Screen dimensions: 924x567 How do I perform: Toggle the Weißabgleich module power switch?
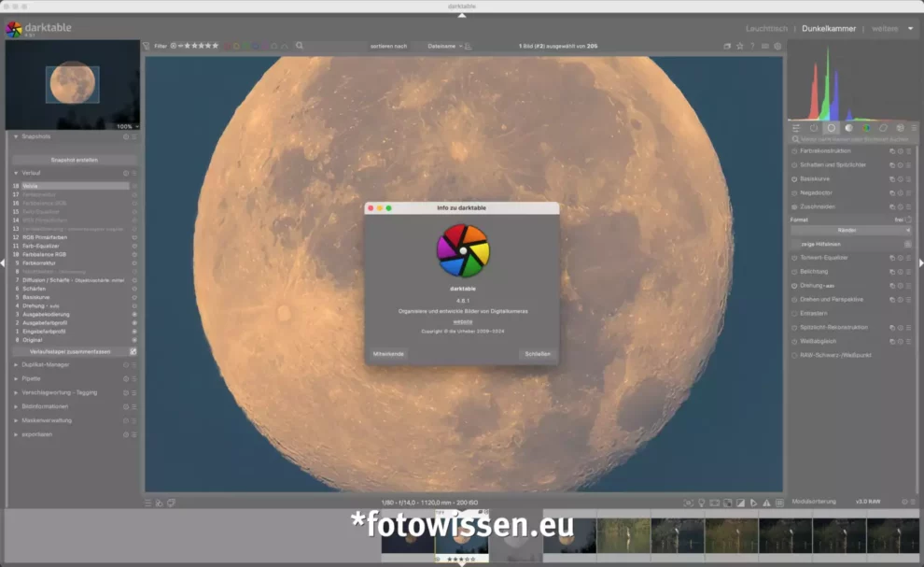tap(794, 342)
